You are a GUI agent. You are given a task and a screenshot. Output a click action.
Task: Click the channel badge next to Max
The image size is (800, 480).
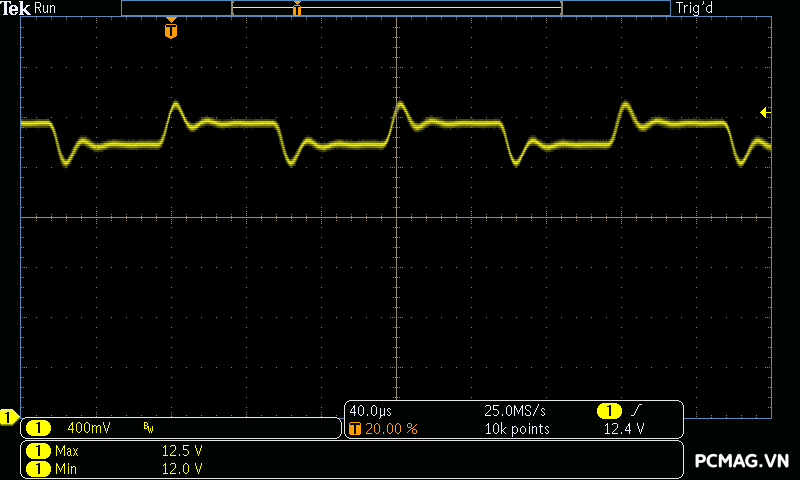[38, 451]
